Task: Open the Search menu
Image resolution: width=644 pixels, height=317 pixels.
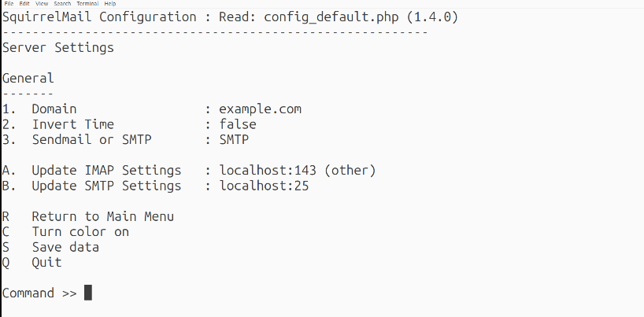Action: pyautogui.click(x=62, y=3)
